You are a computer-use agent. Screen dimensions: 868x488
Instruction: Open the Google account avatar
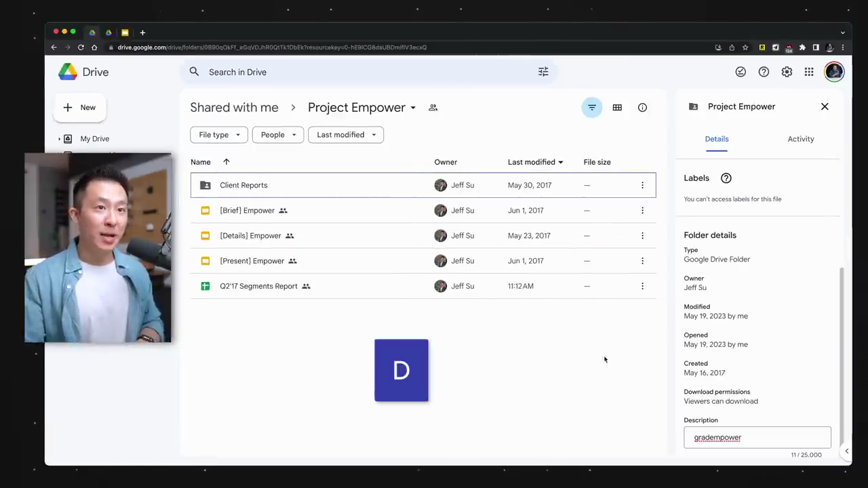pos(834,72)
